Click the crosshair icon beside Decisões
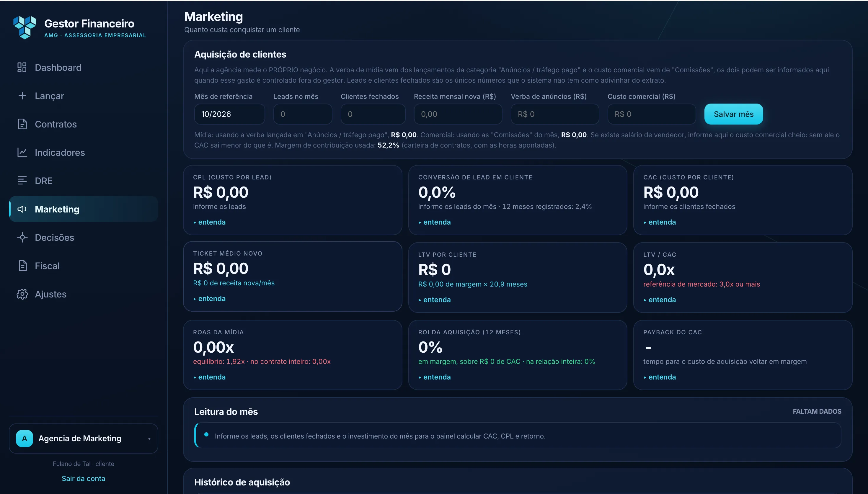This screenshot has height=494, width=868. coord(22,237)
